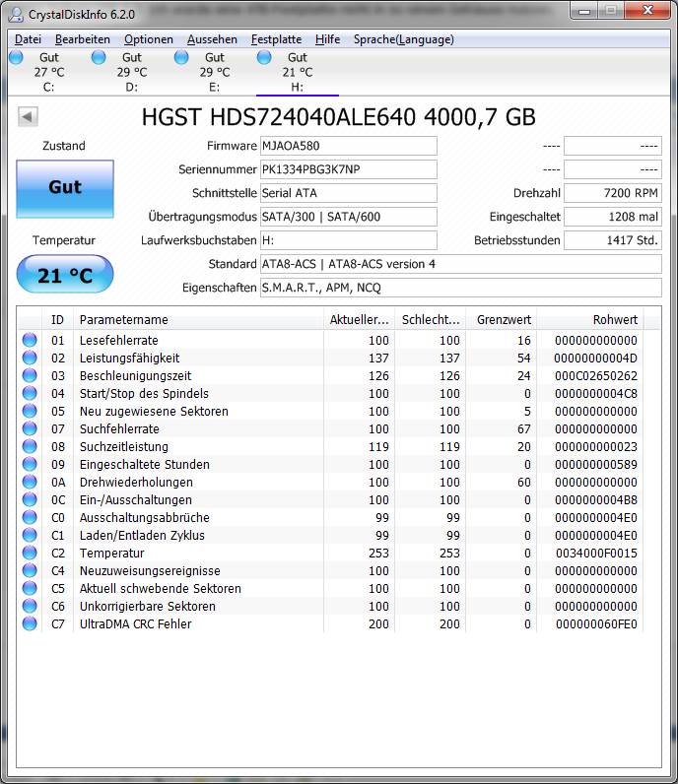The width and height of the screenshot is (678, 784).
Task: Click the Firmware field MJAOA580
Action: tap(348, 146)
